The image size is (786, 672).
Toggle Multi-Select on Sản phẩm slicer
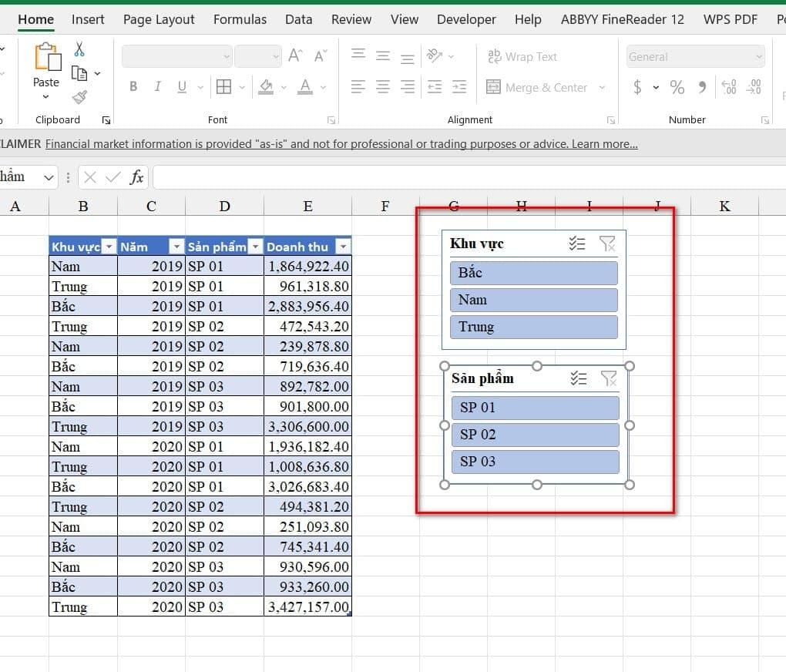coord(578,378)
